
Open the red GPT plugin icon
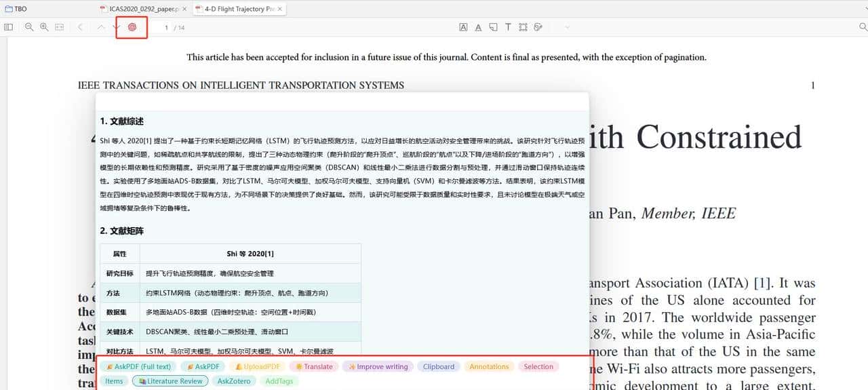tap(132, 27)
